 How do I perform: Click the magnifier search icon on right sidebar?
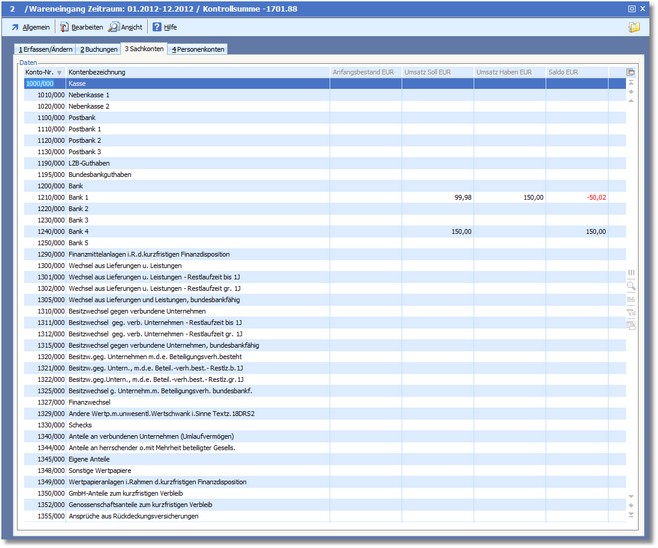point(630,285)
